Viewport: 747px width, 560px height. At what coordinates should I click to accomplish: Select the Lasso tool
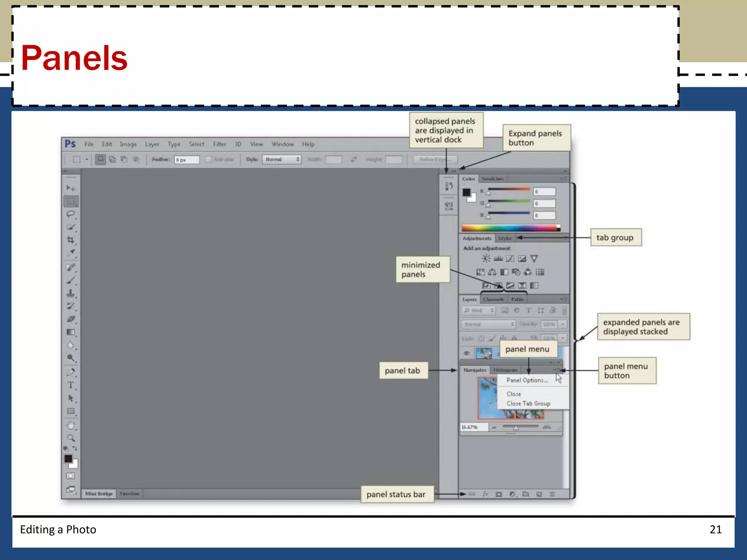[71, 214]
